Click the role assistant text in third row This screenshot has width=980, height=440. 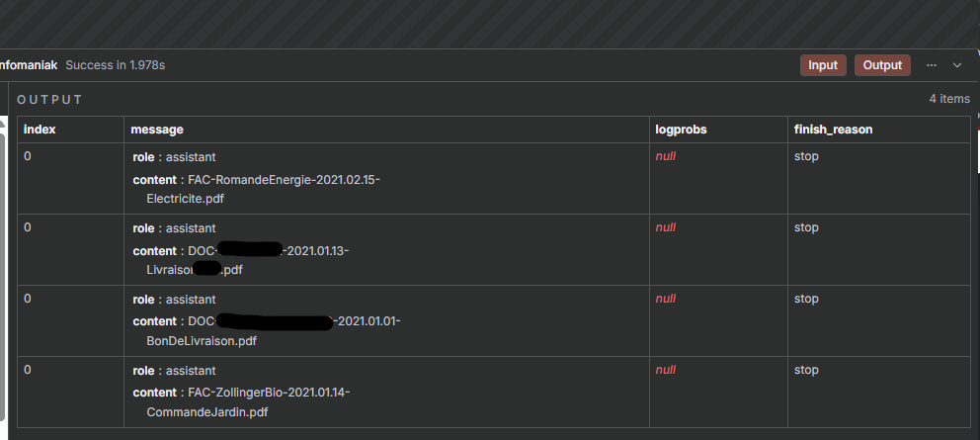(x=174, y=300)
